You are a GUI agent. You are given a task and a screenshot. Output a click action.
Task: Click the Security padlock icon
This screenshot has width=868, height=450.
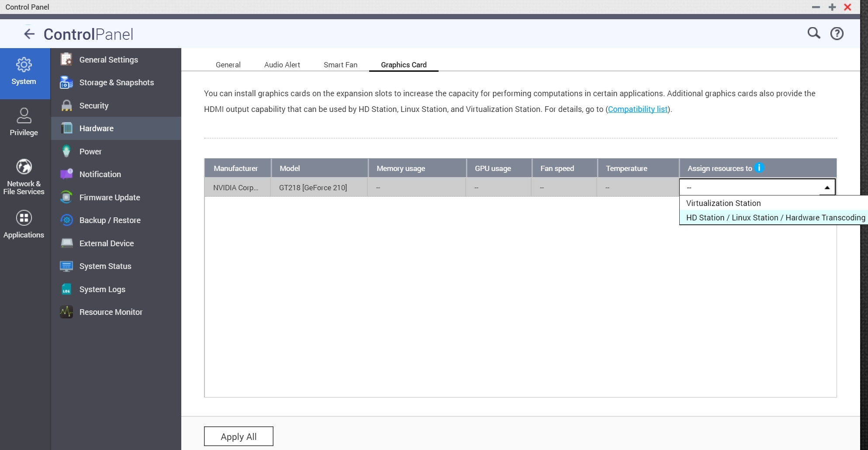tap(66, 105)
